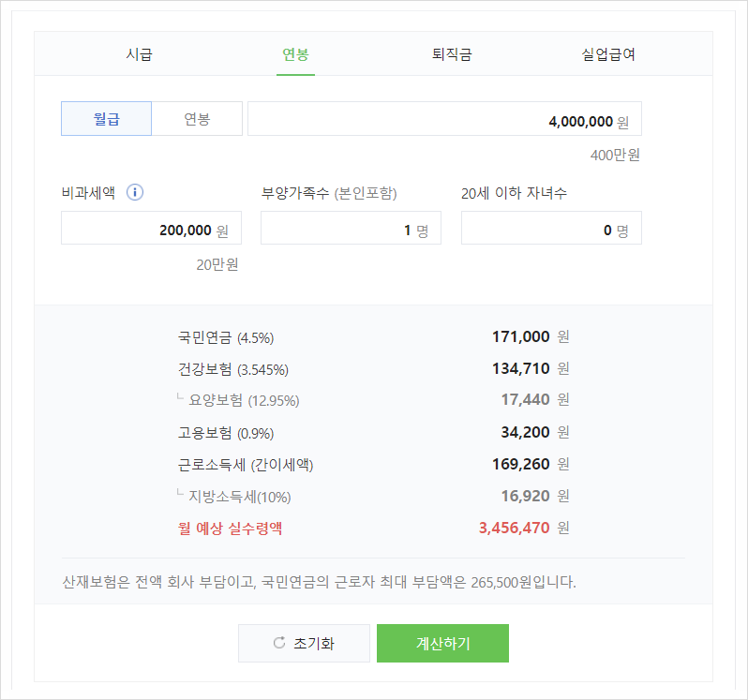Click the salary amount field showing 4,000,000
The height and width of the screenshot is (700, 748).
click(x=444, y=119)
